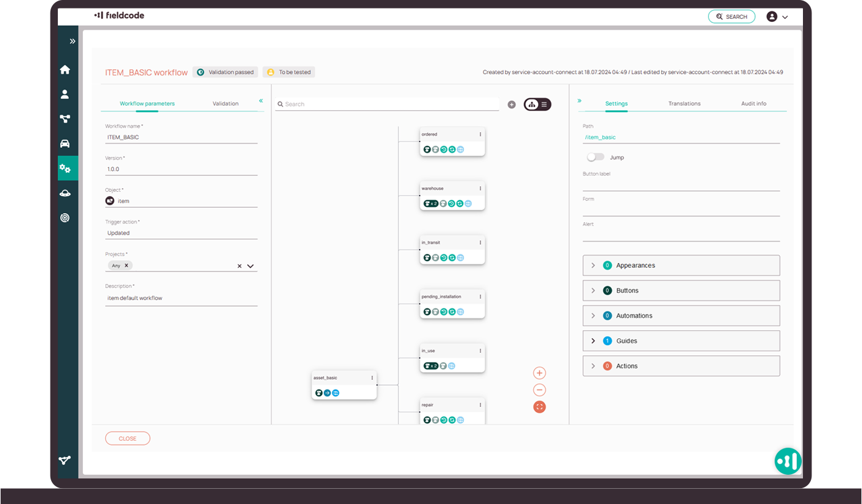Open the users section from the sidebar

click(65, 94)
